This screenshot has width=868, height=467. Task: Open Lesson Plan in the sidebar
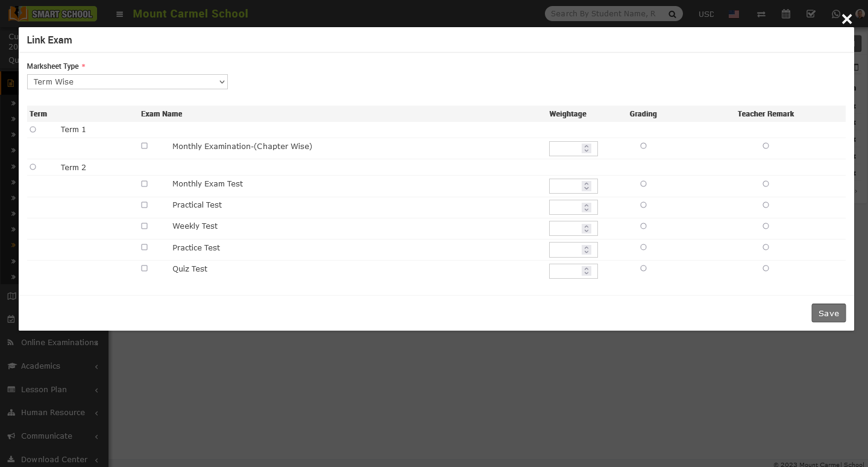tap(53, 390)
